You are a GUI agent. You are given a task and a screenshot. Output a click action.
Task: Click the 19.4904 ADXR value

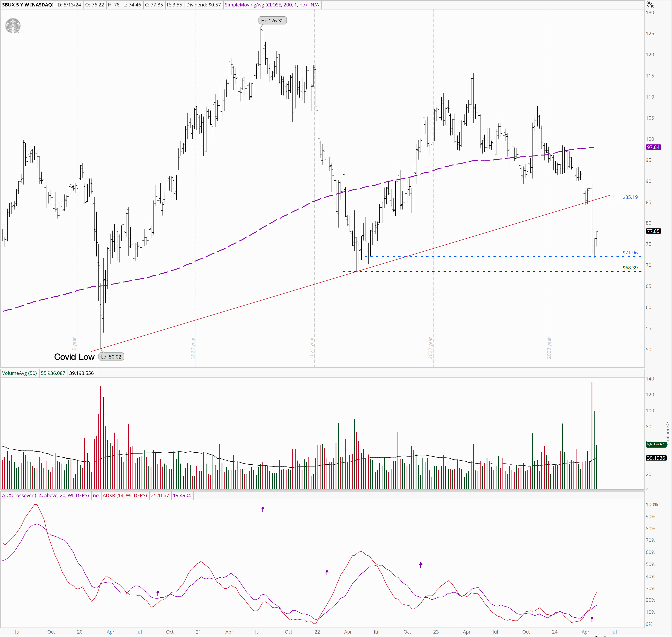click(182, 495)
